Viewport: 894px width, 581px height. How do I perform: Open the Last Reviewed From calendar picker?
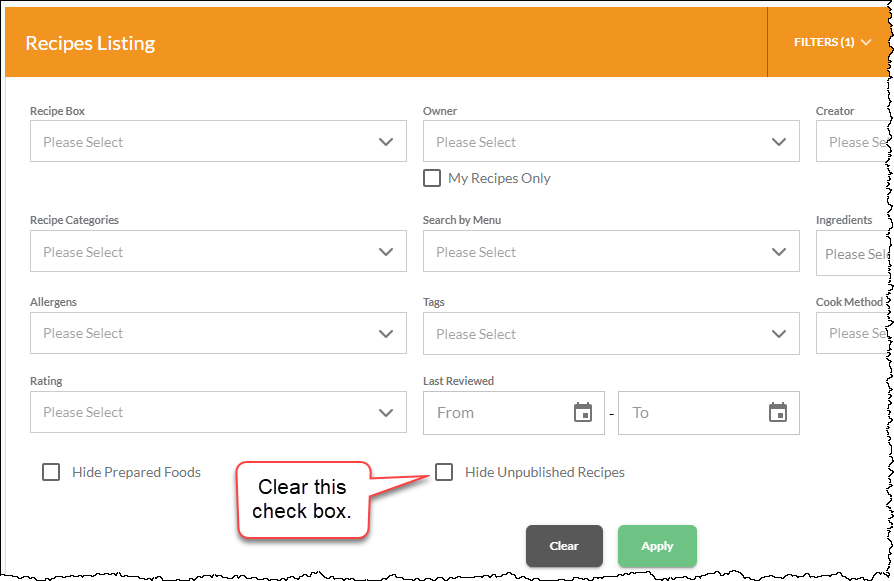pos(583,412)
